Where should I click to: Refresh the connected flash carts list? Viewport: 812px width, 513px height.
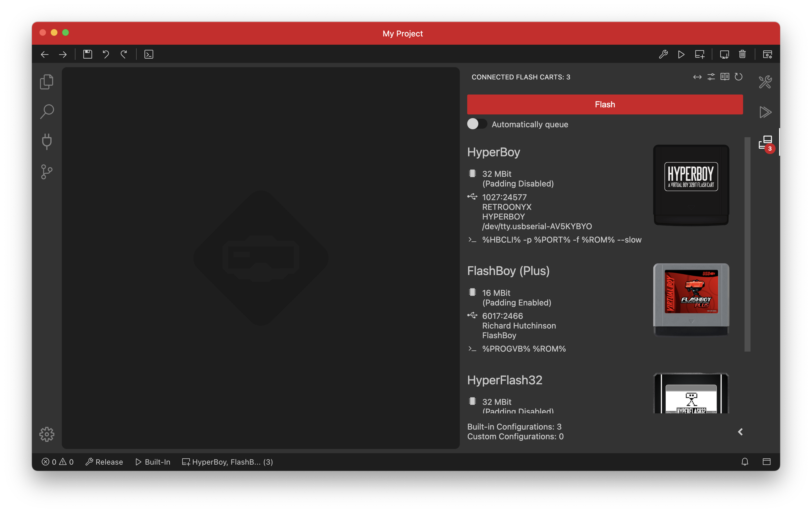(x=739, y=77)
